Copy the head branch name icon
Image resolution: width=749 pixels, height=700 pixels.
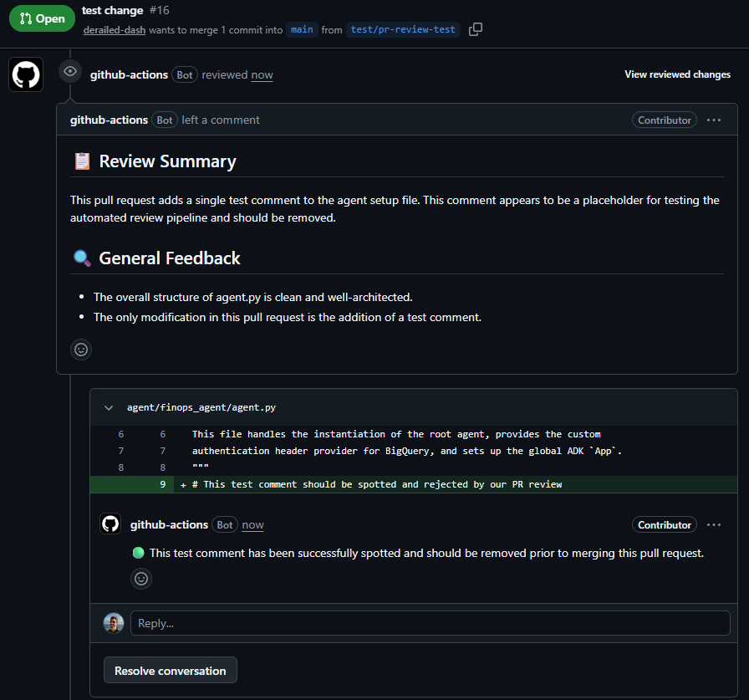476,29
